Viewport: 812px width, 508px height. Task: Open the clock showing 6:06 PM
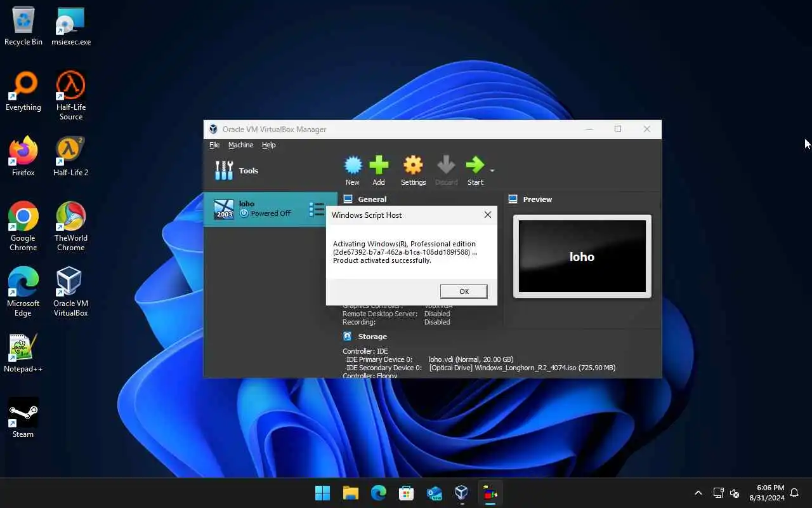[767, 493]
